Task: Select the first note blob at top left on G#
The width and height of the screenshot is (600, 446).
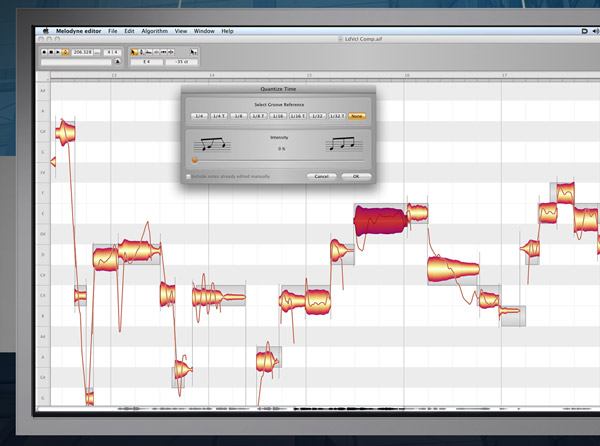Action: coord(65,133)
